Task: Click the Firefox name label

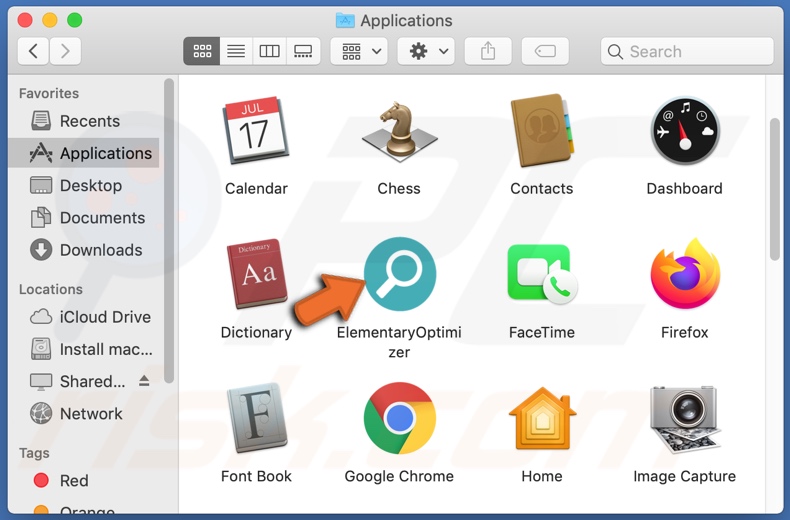Action: (685, 332)
